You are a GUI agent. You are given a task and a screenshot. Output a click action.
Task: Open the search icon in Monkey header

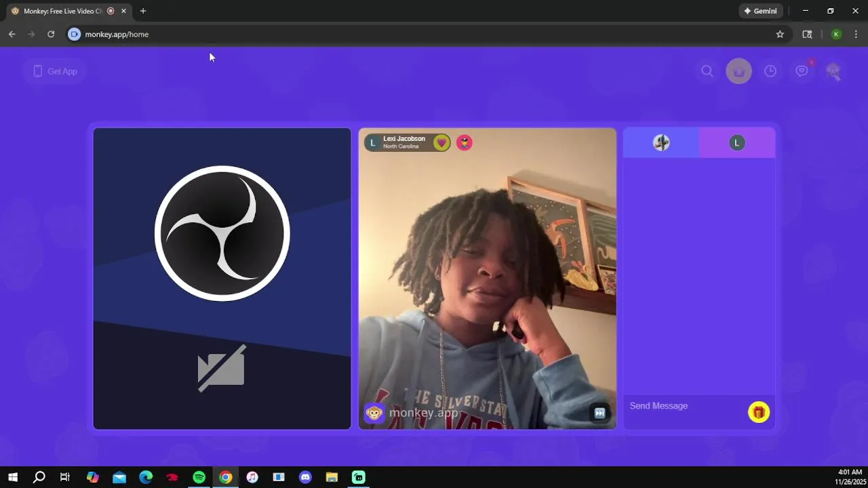[x=707, y=71]
